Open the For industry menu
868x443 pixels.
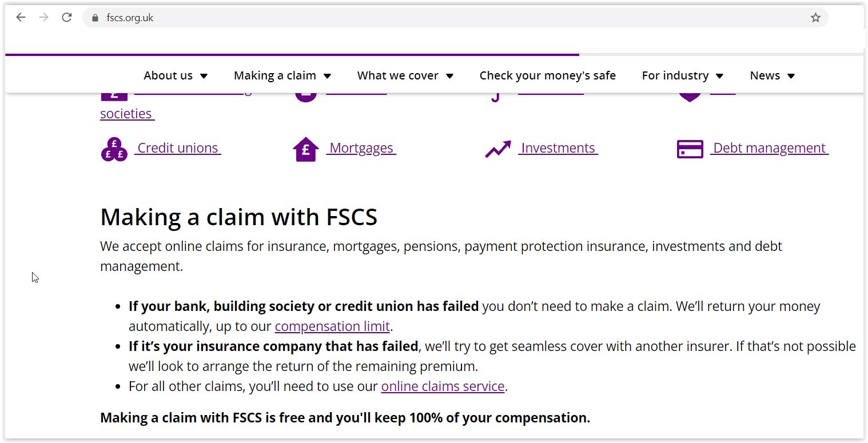[682, 75]
